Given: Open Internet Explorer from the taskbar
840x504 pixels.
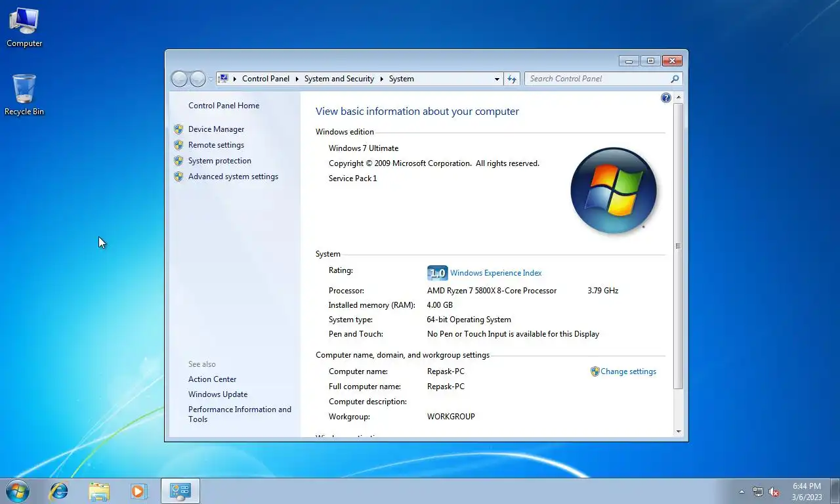Looking at the screenshot, I should [59, 491].
